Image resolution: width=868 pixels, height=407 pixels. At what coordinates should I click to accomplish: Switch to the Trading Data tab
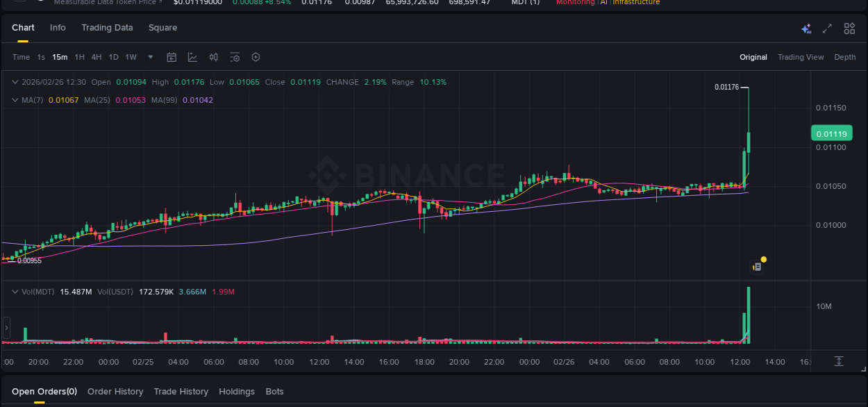click(x=107, y=28)
